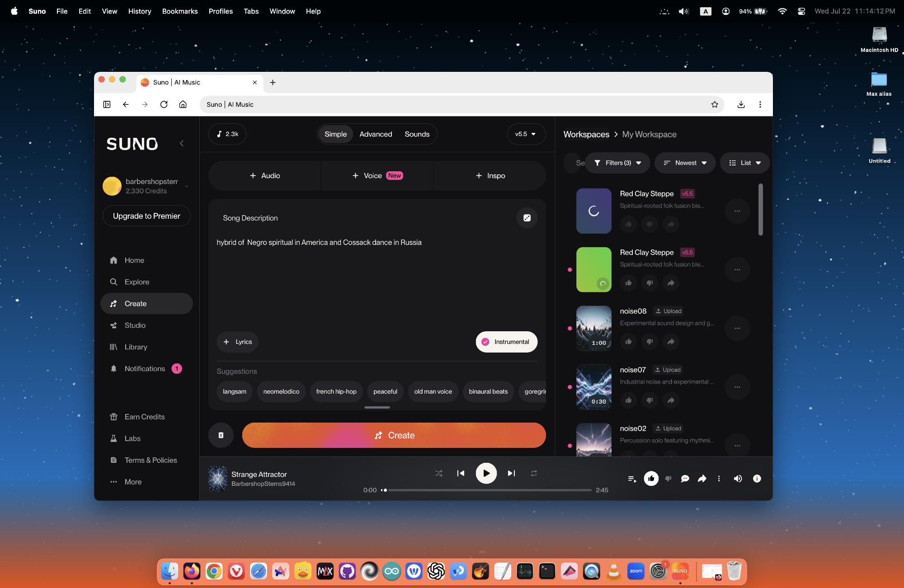Viewport: 904px width, 588px height.
Task: Open browser downloads icon
Action: 741,104
